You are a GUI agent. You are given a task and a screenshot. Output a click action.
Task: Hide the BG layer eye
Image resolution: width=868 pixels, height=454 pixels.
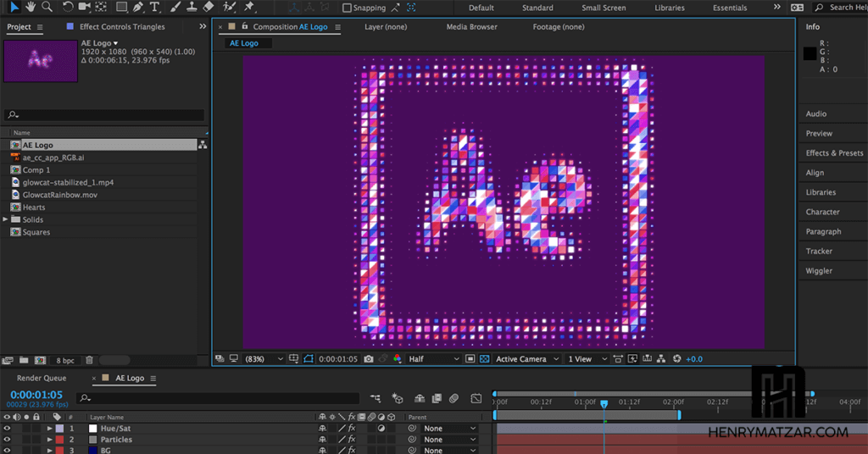click(x=7, y=450)
